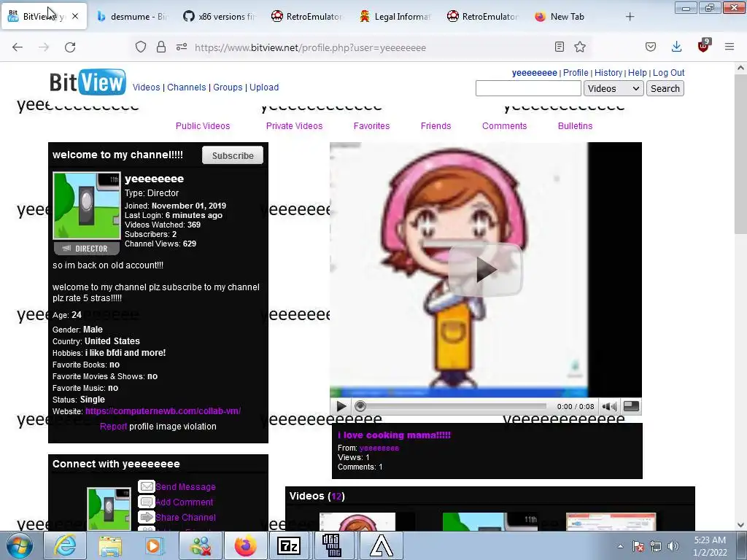Image resolution: width=747 pixels, height=560 pixels.
Task: Play the video with the center play overlay
Action: [x=485, y=270]
